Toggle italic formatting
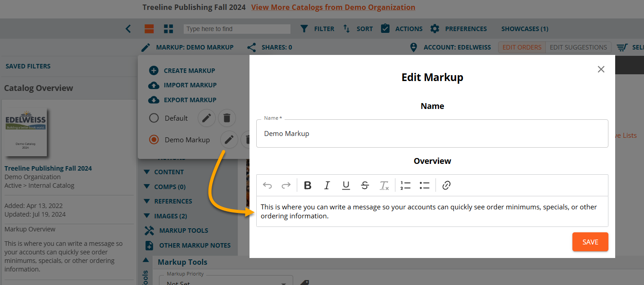The height and width of the screenshot is (285, 644). (327, 185)
